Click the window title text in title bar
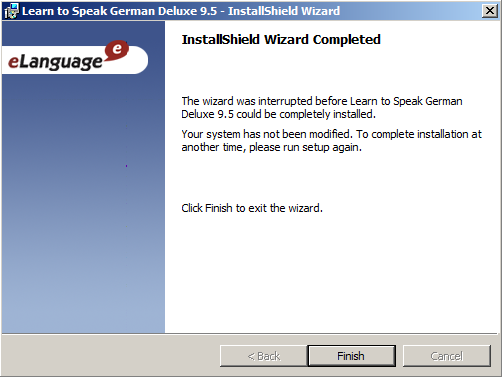The width and height of the screenshot is (502, 377). coord(181,11)
